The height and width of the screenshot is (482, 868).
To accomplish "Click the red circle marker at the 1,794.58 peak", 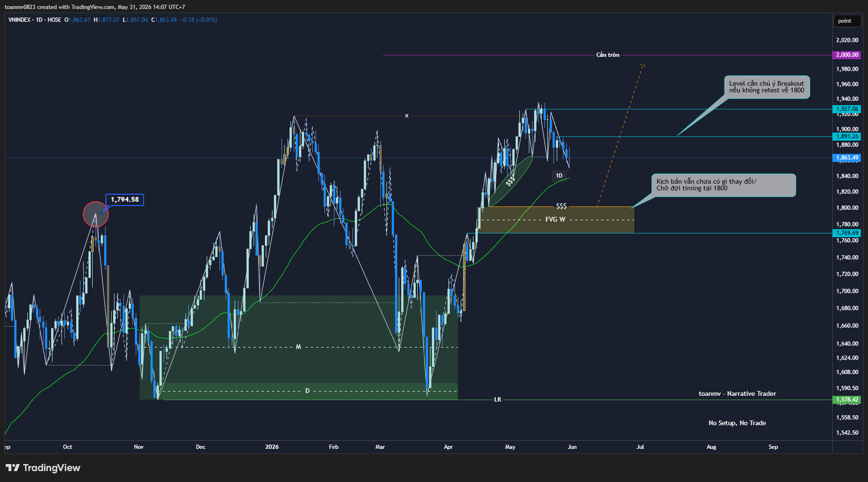I will click(x=96, y=214).
